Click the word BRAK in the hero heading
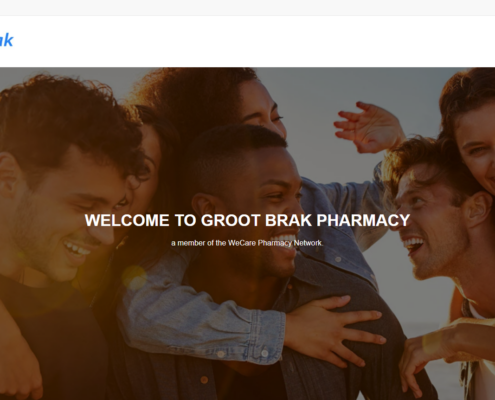495x400 pixels. pos(288,220)
